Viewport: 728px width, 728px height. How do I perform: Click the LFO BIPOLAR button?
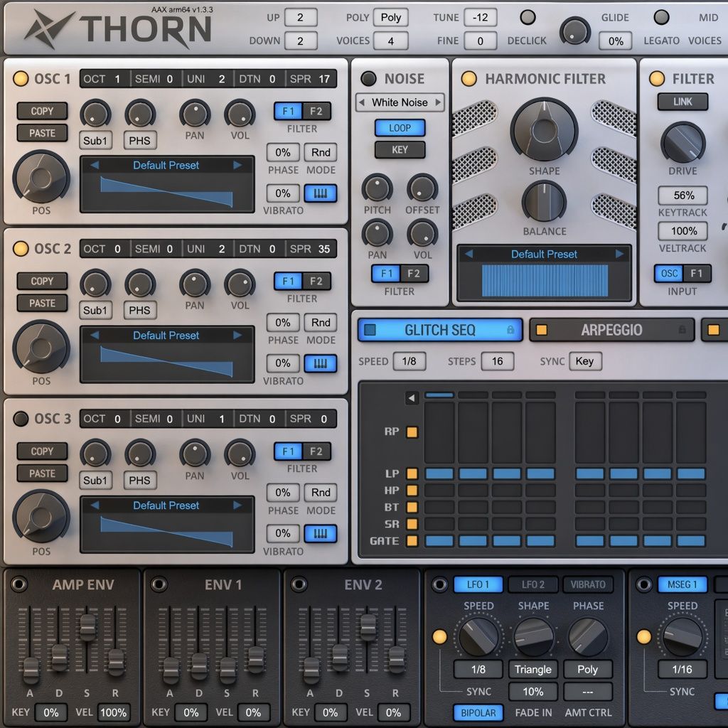[478, 712]
